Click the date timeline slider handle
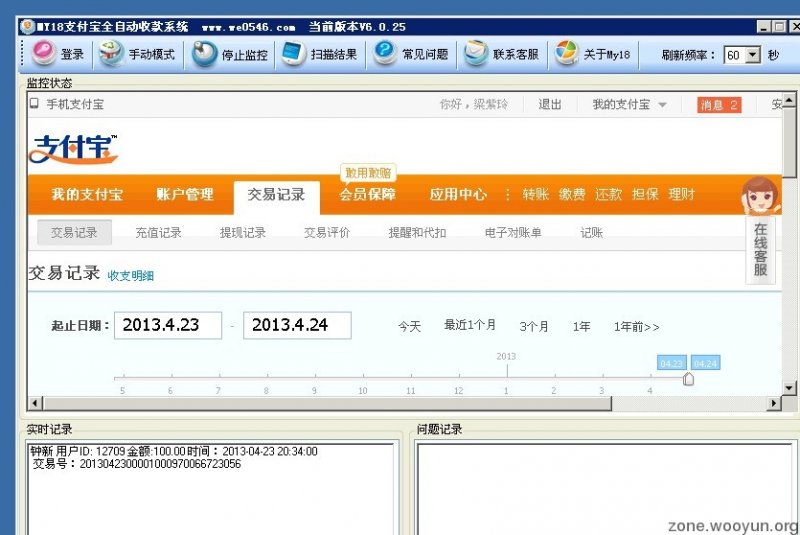The width and height of the screenshot is (800, 535). (688, 379)
